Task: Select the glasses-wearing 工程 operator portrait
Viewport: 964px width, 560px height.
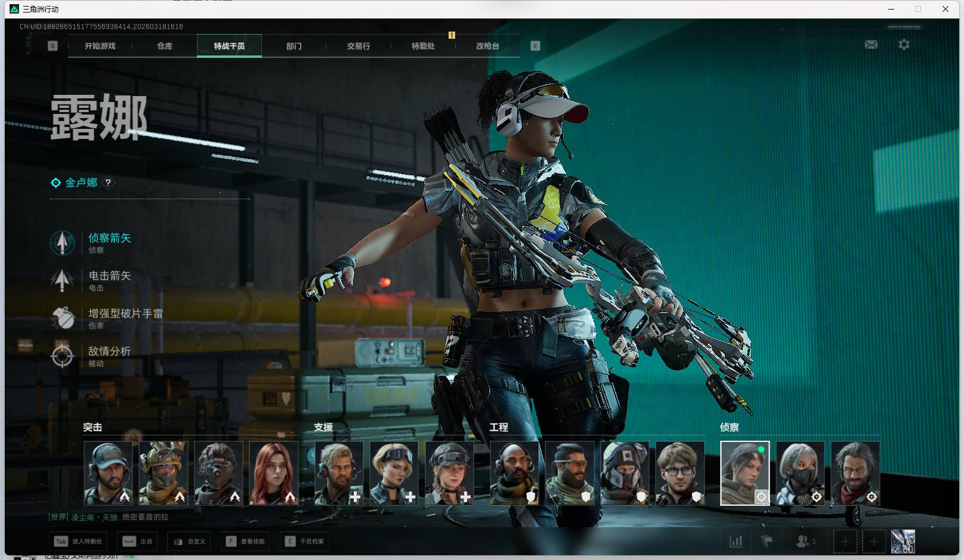Action: click(680, 474)
